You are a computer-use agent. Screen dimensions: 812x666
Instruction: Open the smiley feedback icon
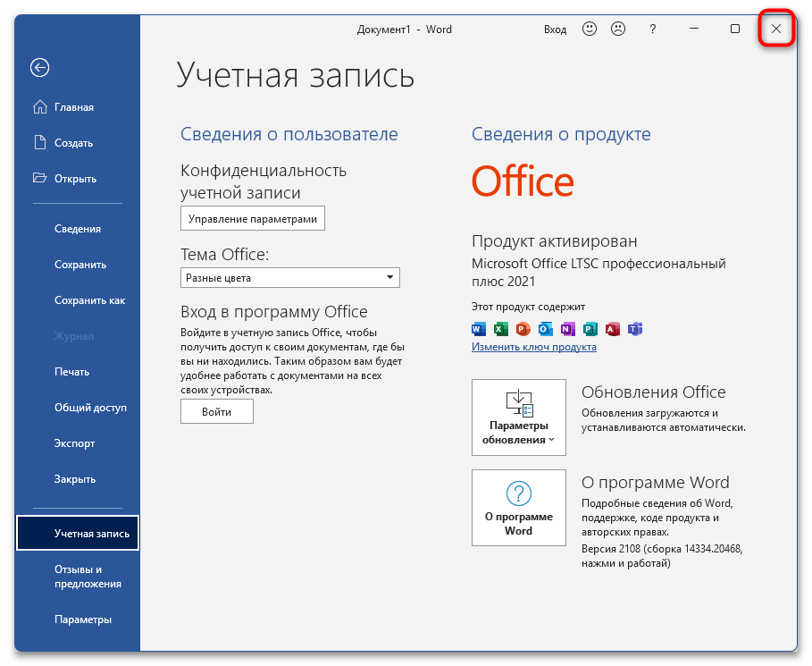[590, 29]
